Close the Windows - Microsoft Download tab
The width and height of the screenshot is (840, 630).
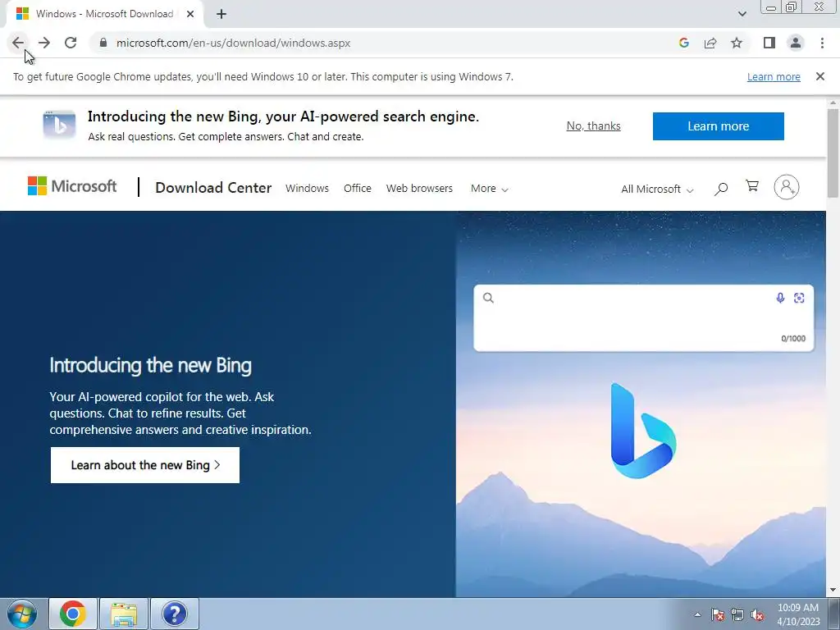click(x=190, y=14)
